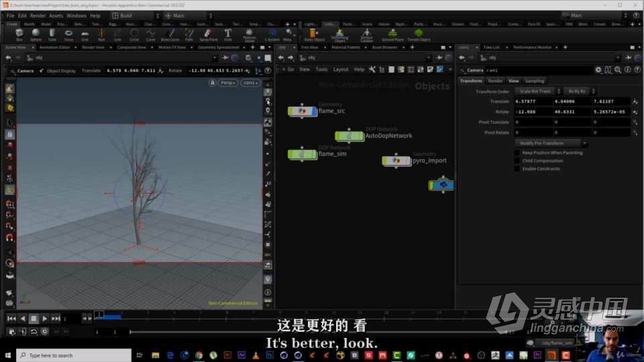Select the Draw Curve shelf tool
The width and height of the screenshot is (644, 362).
pyautogui.click(x=170, y=34)
